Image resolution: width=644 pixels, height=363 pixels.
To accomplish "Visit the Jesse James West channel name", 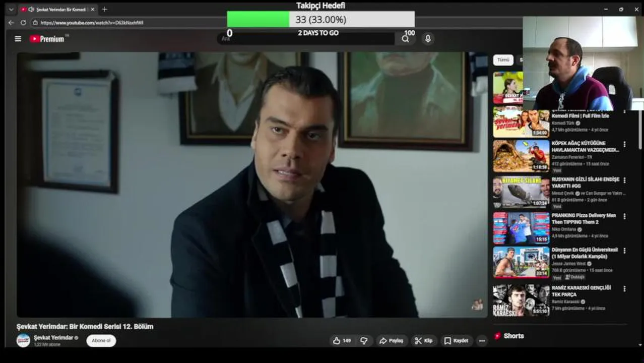I will 568,264.
